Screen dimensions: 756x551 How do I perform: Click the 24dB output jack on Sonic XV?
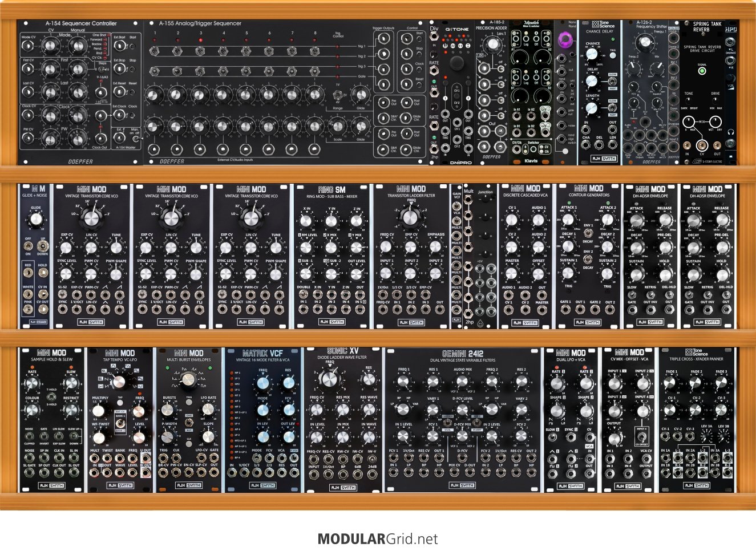372,476
